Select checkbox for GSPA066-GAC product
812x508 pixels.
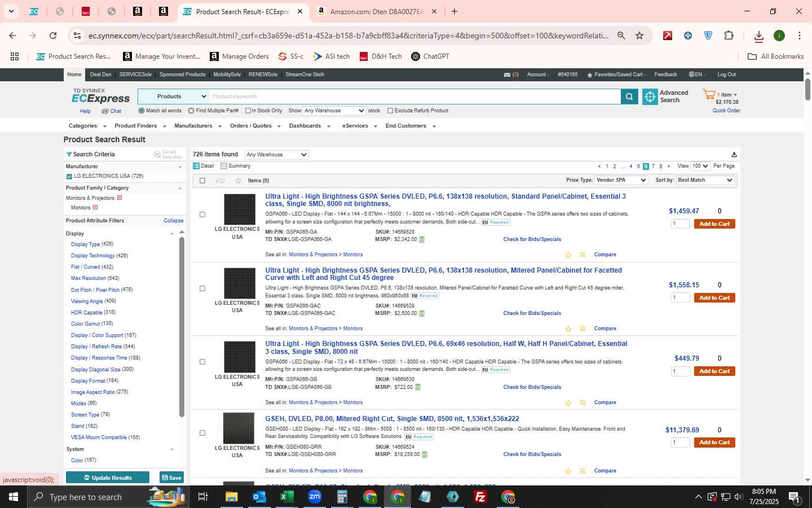[202, 288]
